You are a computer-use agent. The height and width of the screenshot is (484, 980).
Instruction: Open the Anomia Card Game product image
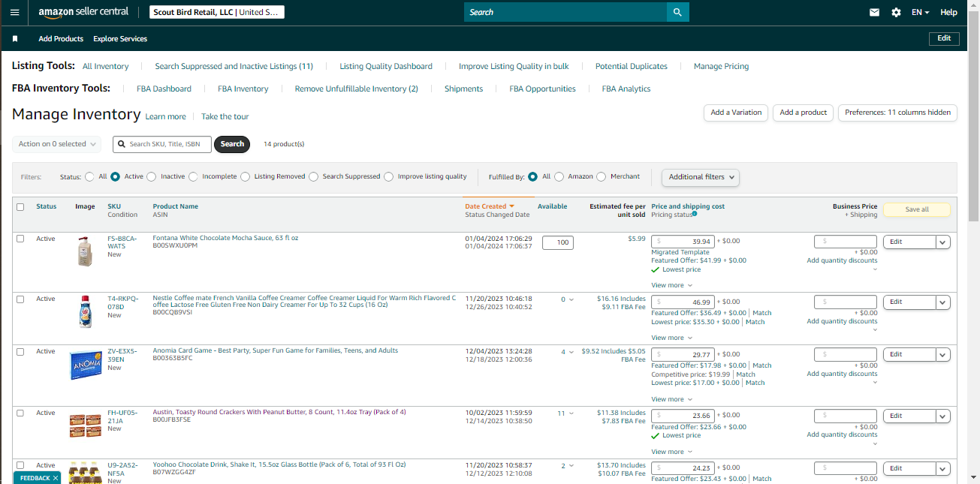(86, 365)
